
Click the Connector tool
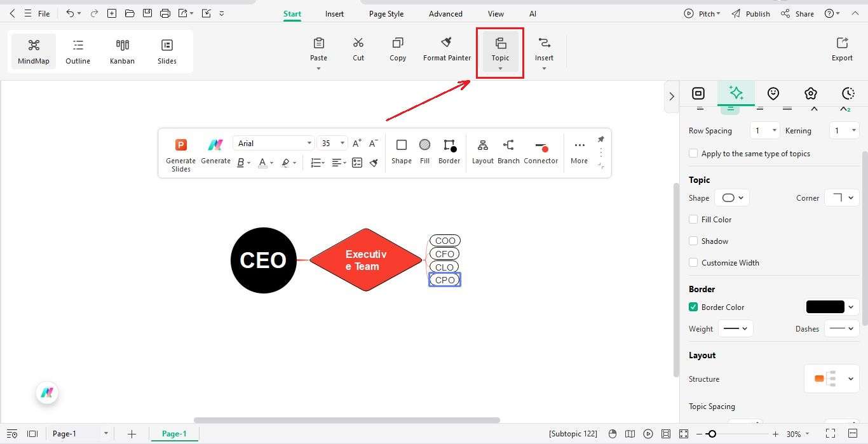(x=541, y=151)
